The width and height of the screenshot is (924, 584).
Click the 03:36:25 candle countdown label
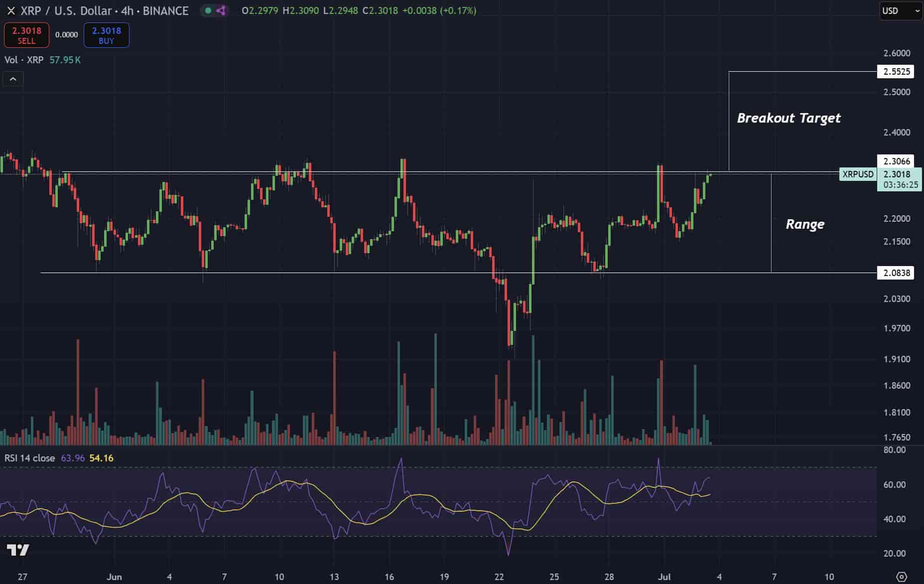pyautogui.click(x=900, y=185)
